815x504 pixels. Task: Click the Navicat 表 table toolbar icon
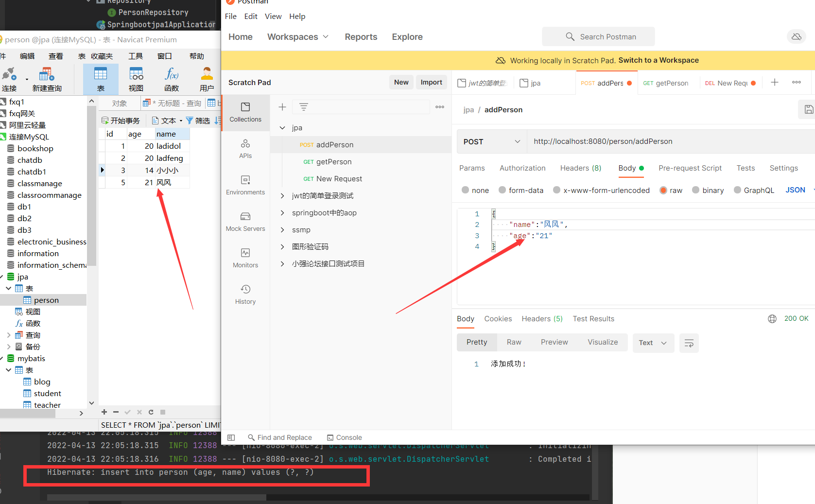[101, 79]
